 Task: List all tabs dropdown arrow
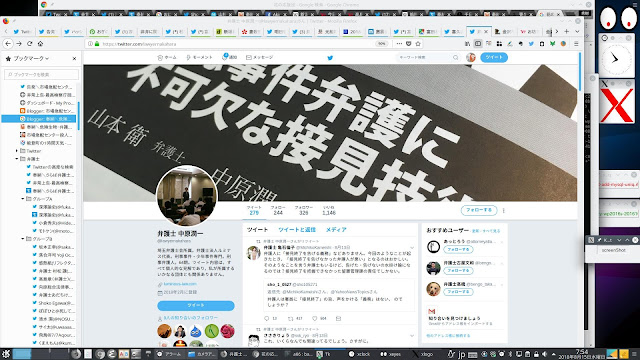[577, 31]
